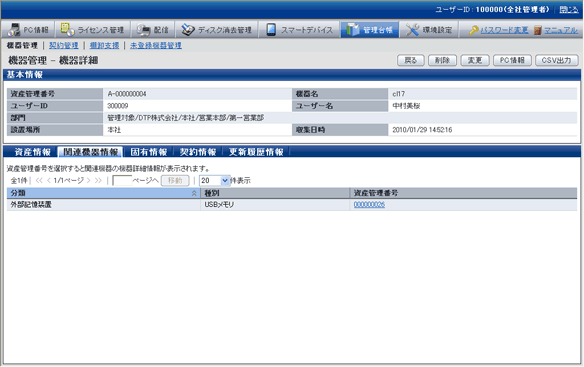The image size is (584, 367).
Task: Click the 移動 page jump button
Action: 175,181
